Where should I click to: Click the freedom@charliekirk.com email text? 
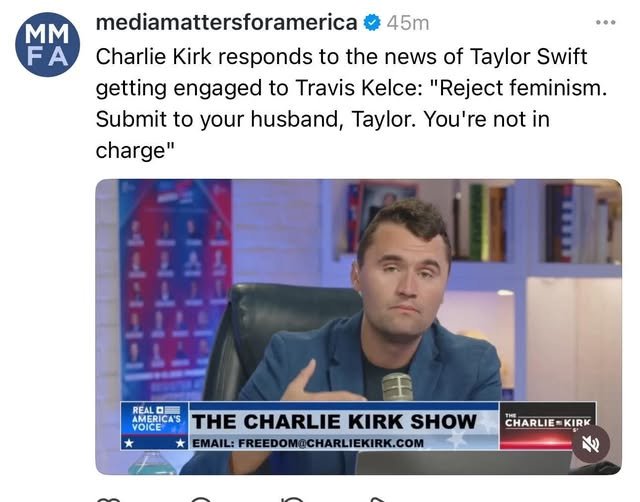310,442
